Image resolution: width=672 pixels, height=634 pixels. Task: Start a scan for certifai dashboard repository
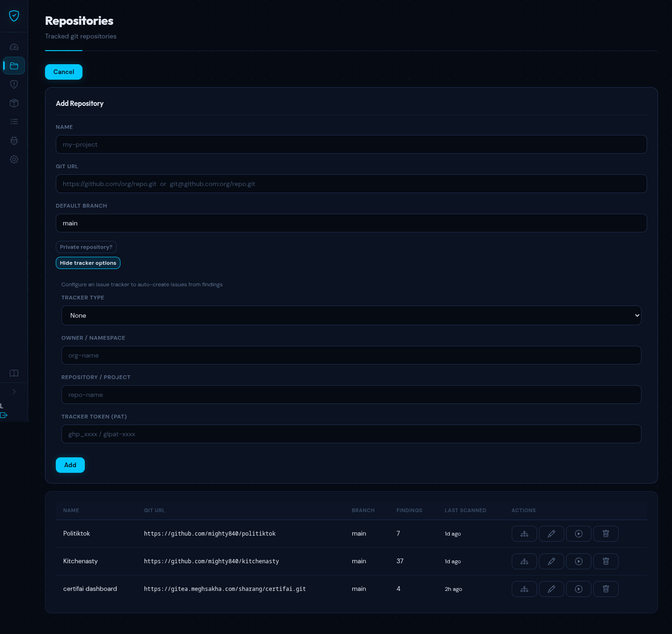point(578,589)
